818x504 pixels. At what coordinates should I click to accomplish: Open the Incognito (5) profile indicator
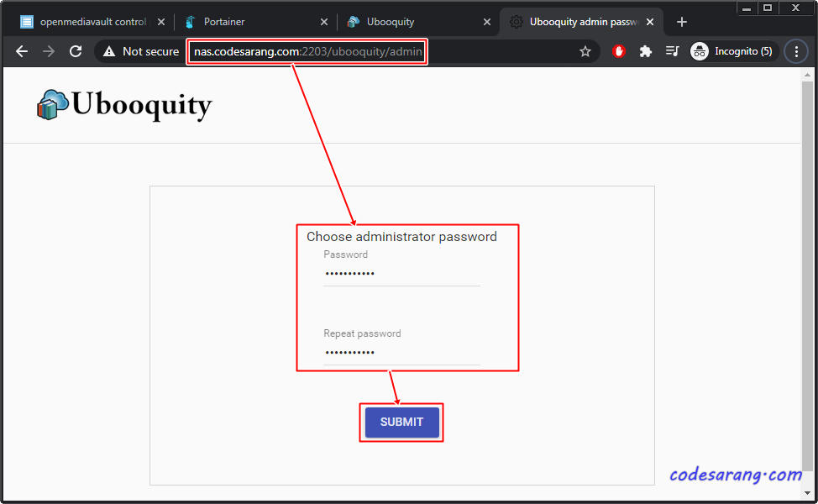733,51
